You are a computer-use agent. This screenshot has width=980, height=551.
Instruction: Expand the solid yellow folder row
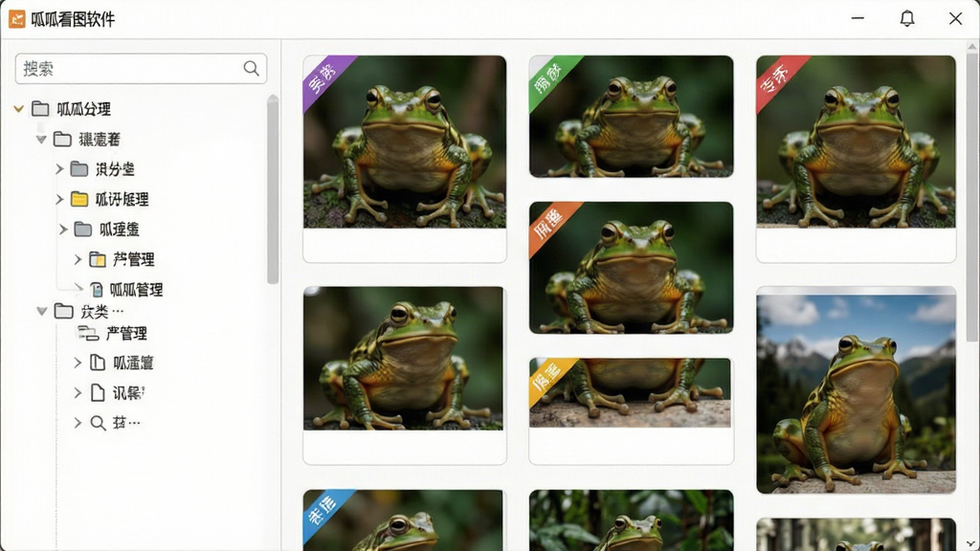(x=59, y=199)
